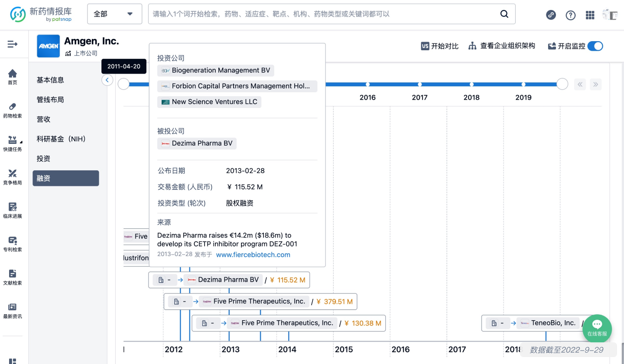The width and height of the screenshot is (624, 364).
Task: Focus the main search input field
Action: 323,14
